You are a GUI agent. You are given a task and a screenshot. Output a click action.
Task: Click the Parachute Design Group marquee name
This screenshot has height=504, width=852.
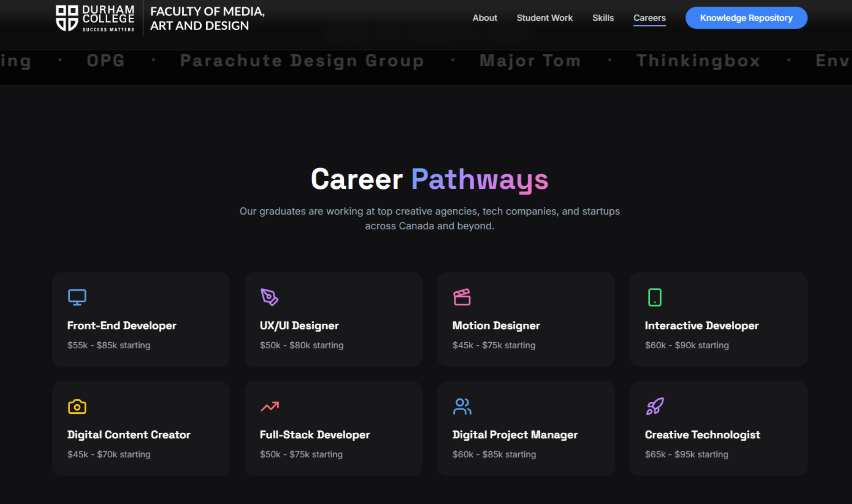tap(302, 61)
